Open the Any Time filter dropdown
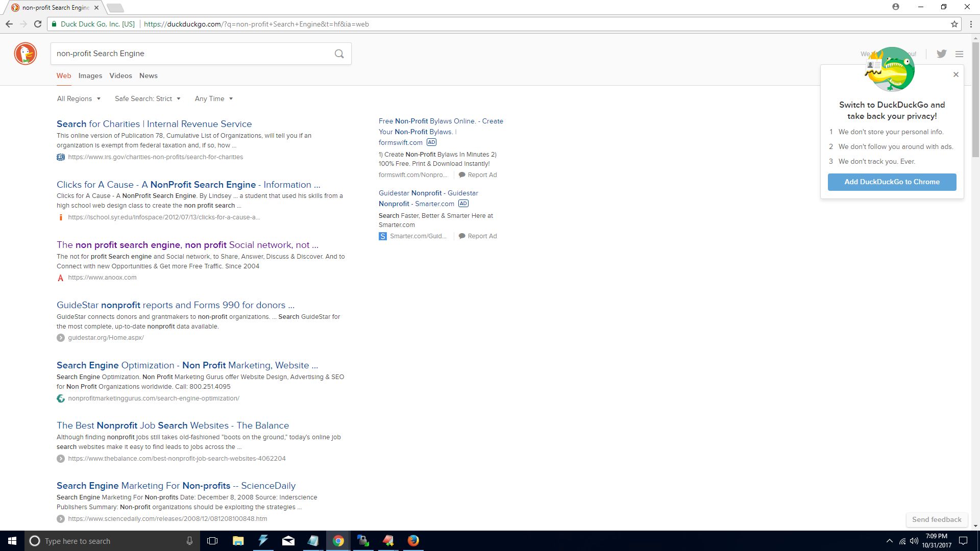The height and width of the screenshot is (551, 980). [214, 98]
